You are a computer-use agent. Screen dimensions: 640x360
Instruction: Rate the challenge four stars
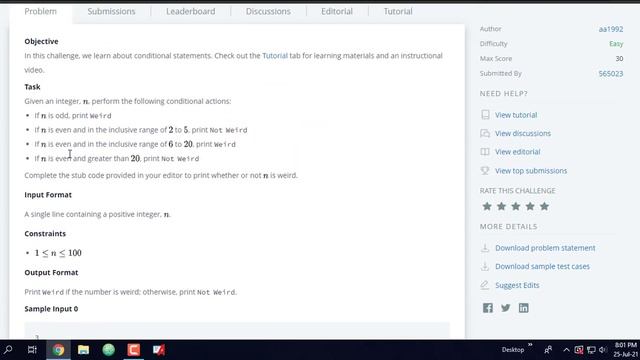tap(530, 206)
